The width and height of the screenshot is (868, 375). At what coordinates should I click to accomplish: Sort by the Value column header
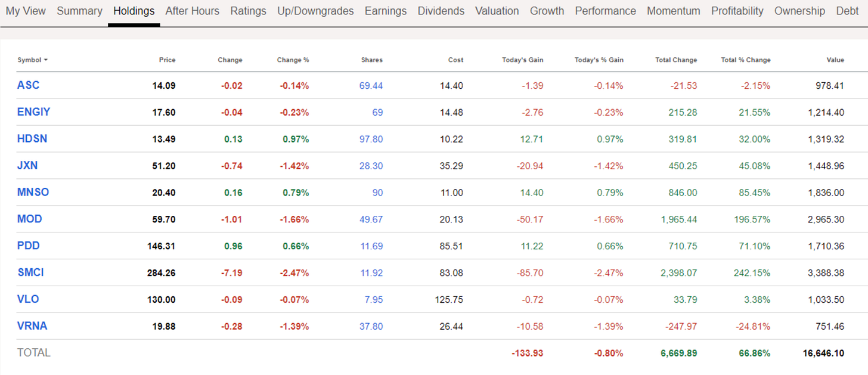point(835,60)
